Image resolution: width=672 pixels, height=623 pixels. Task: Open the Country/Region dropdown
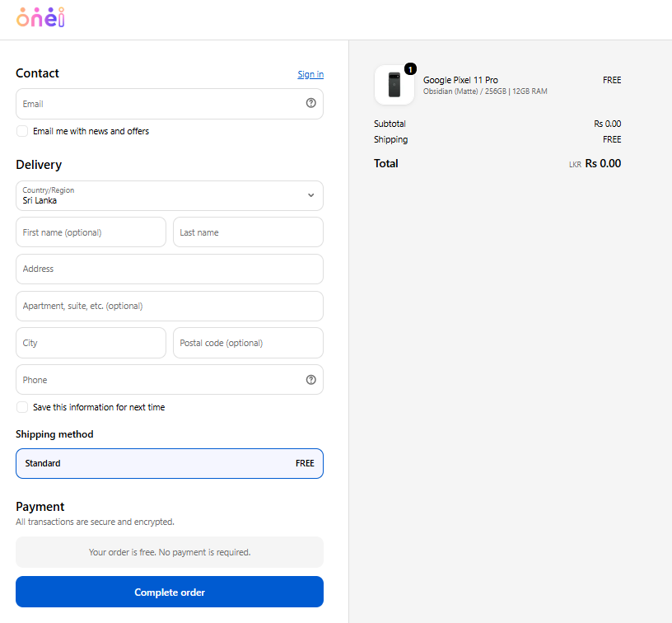170,195
